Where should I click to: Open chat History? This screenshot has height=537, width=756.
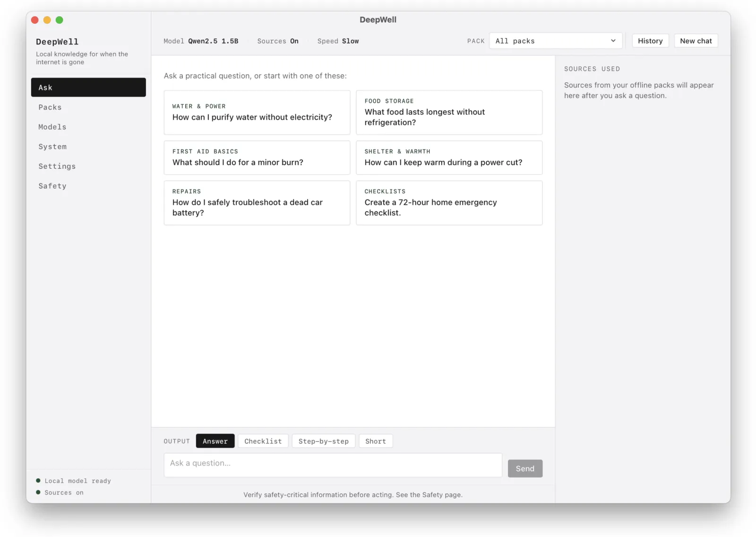650,41
